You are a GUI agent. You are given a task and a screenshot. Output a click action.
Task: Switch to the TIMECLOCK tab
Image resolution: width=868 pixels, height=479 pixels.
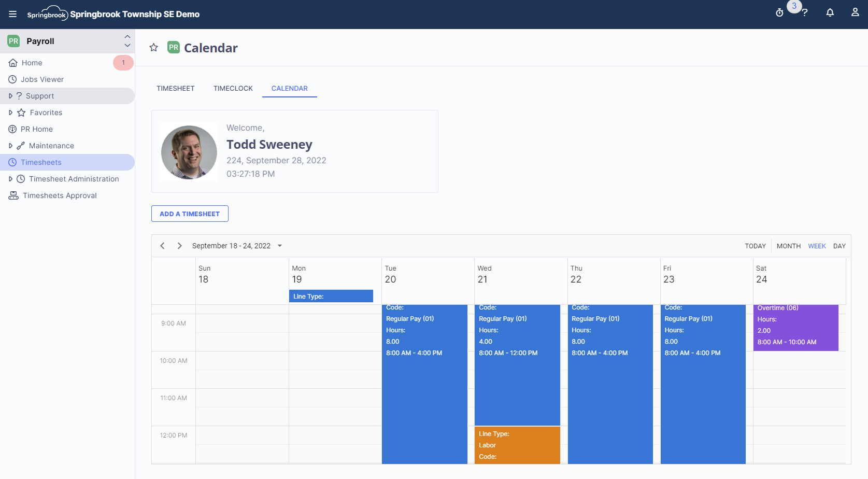[233, 88]
